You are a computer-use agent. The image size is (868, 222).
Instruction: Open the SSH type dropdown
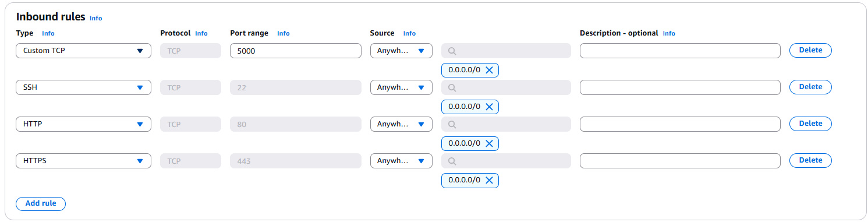pos(83,87)
